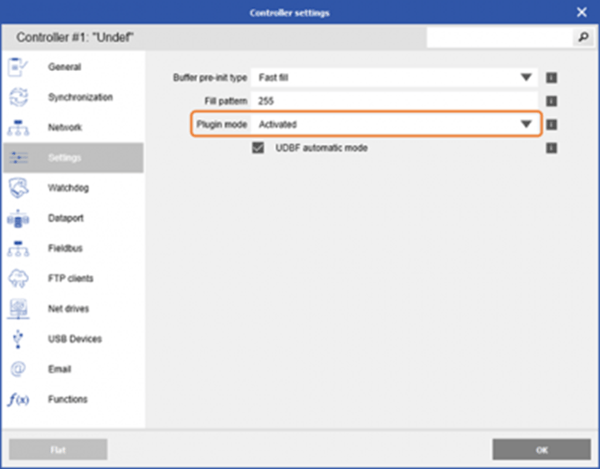Screen dimensions: 600x469
Task: Click the General sidebar icon
Action: pyautogui.click(x=19, y=67)
